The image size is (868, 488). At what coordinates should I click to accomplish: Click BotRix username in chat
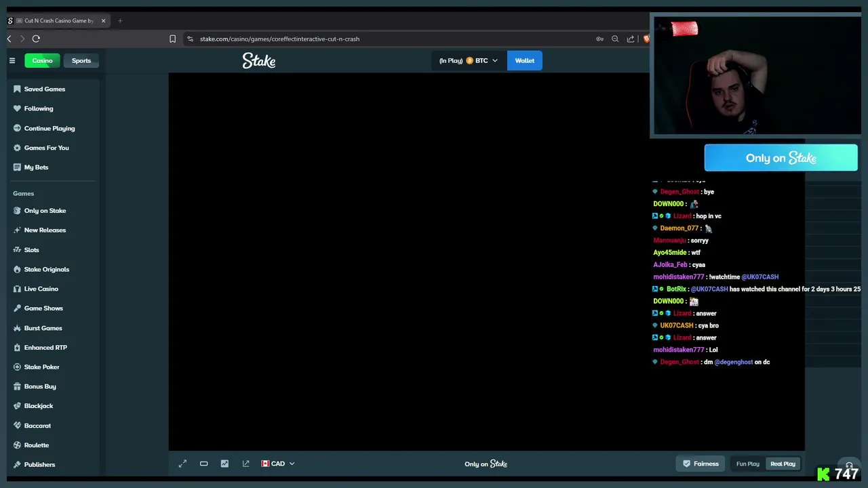coord(676,289)
